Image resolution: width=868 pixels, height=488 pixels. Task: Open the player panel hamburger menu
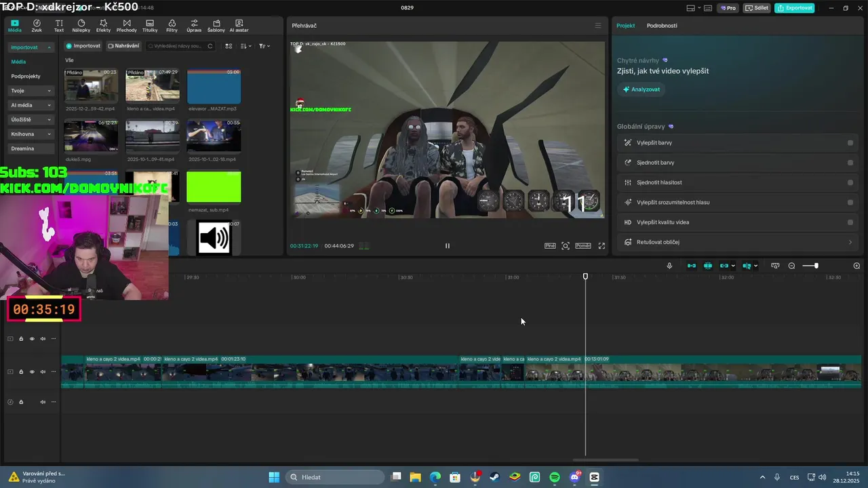click(x=597, y=26)
